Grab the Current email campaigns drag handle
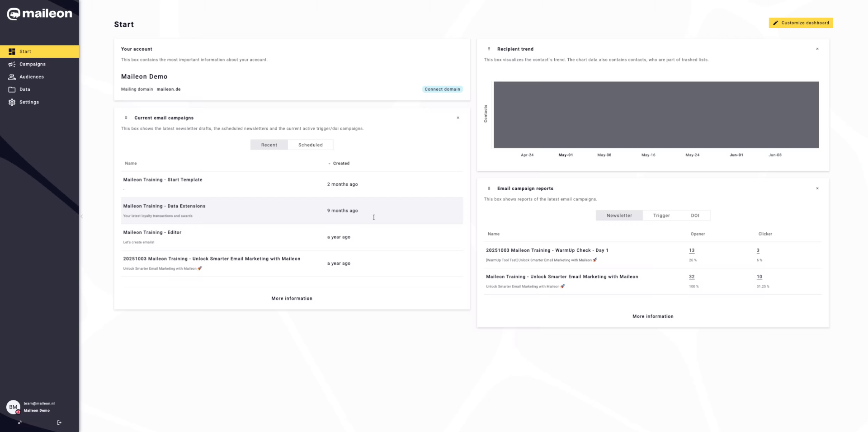 click(x=126, y=118)
